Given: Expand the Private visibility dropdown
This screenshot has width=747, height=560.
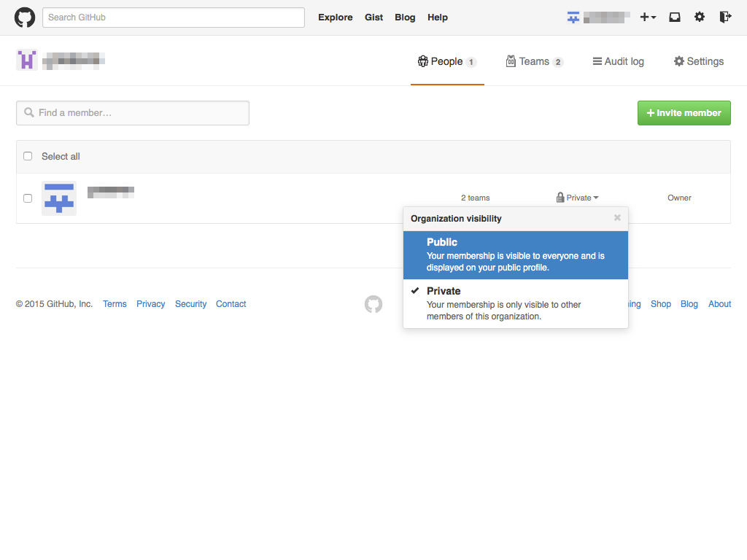Looking at the screenshot, I should 578,198.
